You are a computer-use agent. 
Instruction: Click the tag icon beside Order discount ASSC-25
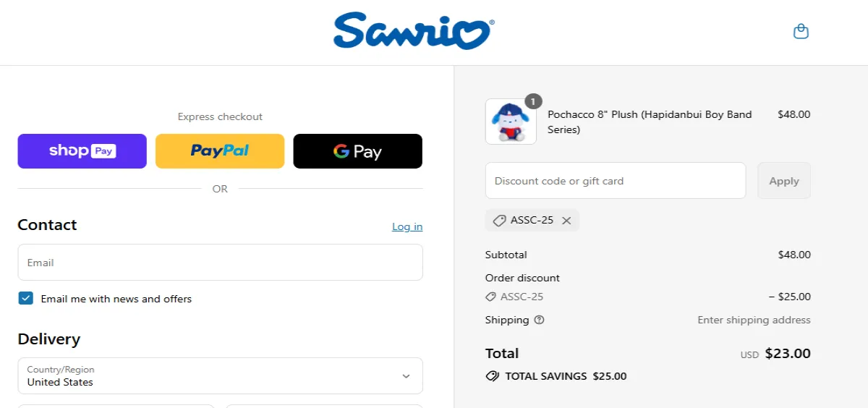tap(490, 297)
